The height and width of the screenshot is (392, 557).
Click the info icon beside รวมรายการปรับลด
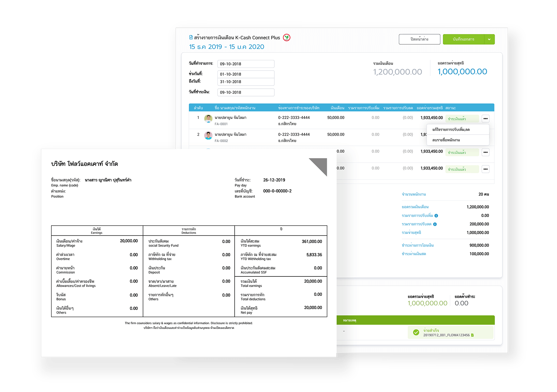435,224
